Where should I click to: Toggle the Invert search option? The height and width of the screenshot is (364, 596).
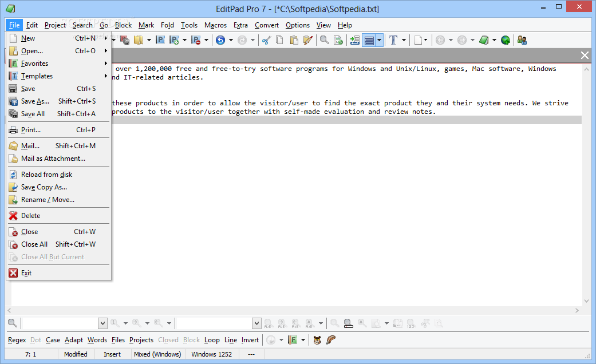click(250, 340)
